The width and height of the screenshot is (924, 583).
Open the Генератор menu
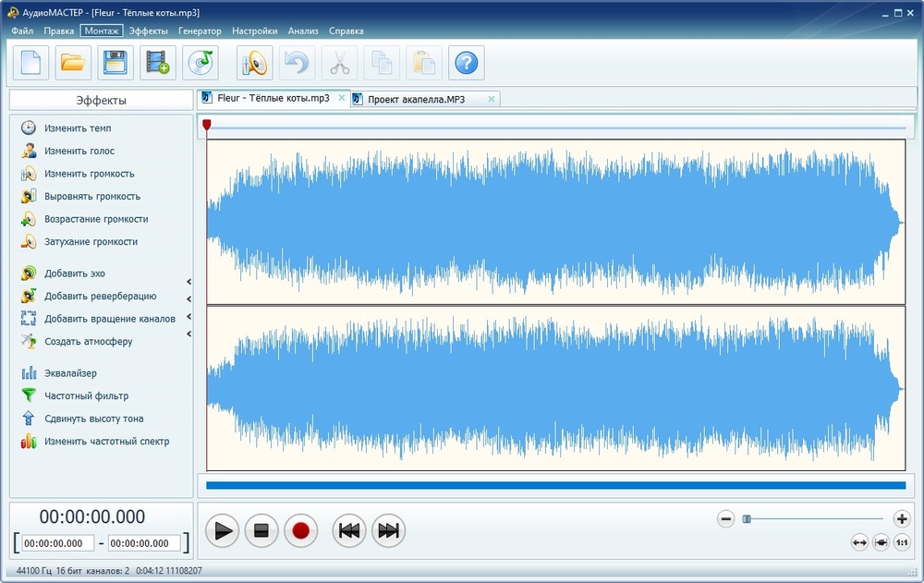tap(200, 30)
